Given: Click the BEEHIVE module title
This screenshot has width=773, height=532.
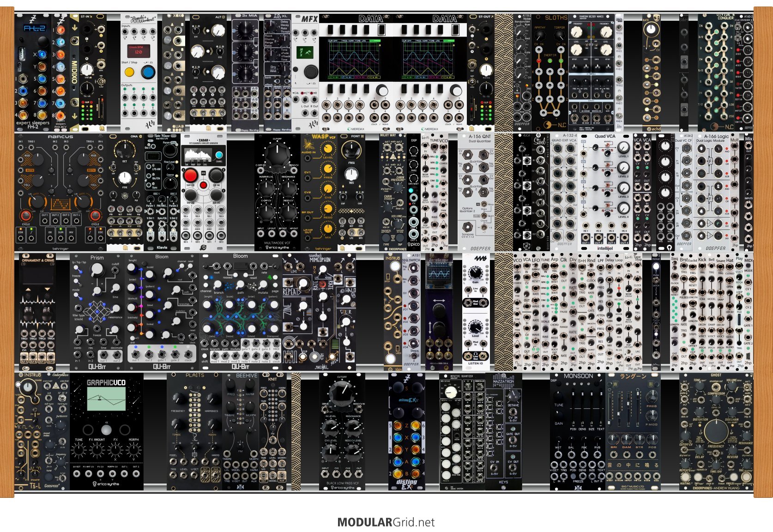Looking at the screenshot, I should (246, 376).
